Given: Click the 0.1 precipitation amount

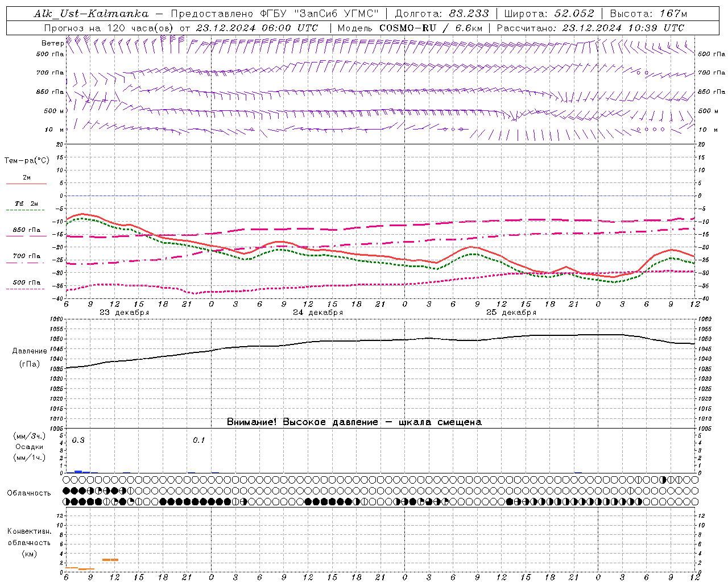Looking at the screenshot, I should pyautogui.click(x=198, y=440).
